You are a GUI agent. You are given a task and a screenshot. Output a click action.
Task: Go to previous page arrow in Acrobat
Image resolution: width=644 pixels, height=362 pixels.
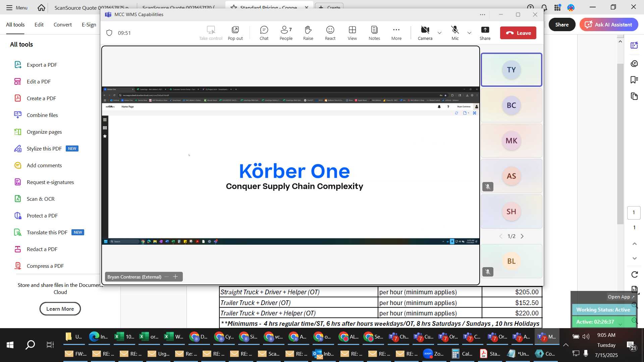(634, 244)
